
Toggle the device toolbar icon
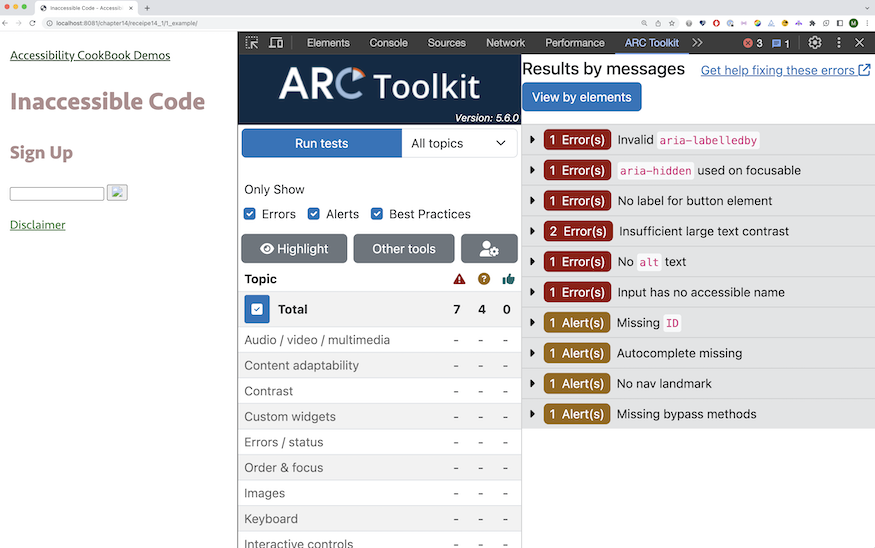click(276, 43)
